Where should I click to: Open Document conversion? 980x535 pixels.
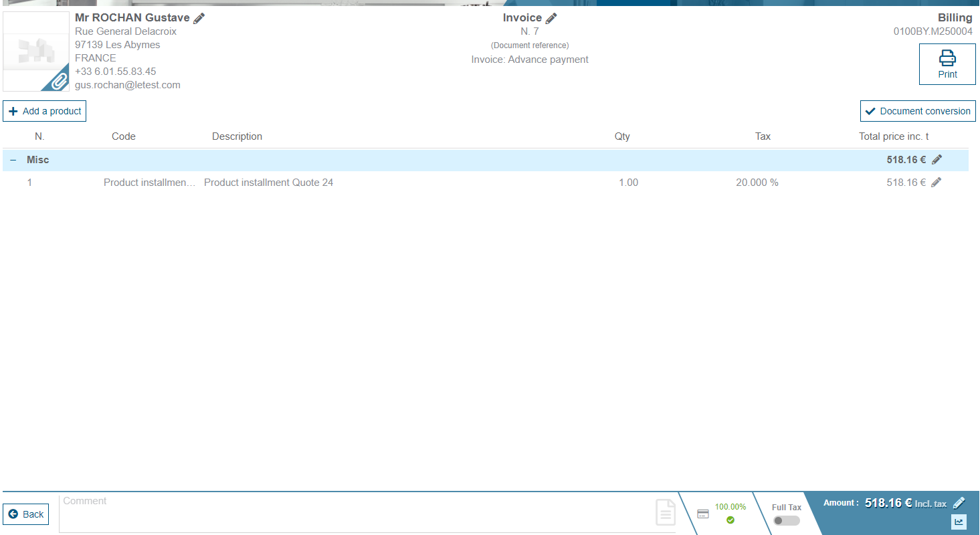point(918,111)
